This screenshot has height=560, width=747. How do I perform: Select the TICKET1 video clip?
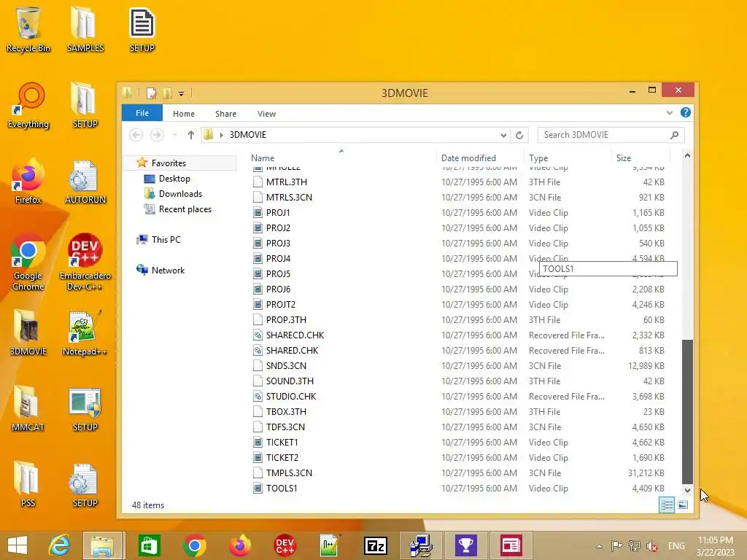pyautogui.click(x=459, y=443)
